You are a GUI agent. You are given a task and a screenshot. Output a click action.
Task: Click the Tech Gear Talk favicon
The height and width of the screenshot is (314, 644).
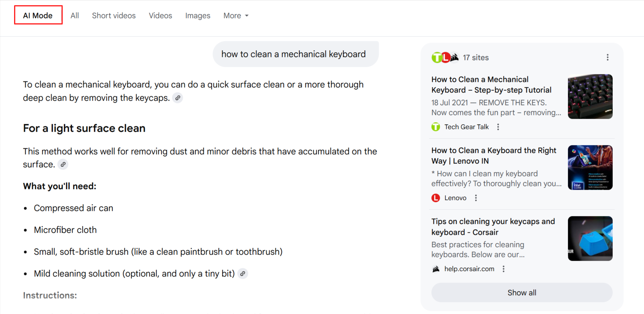pyautogui.click(x=436, y=127)
